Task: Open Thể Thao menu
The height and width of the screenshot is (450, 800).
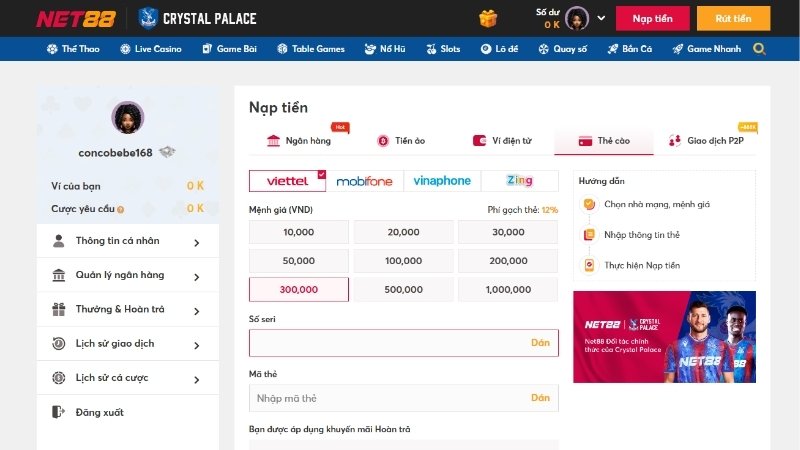Action: pos(73,49)
